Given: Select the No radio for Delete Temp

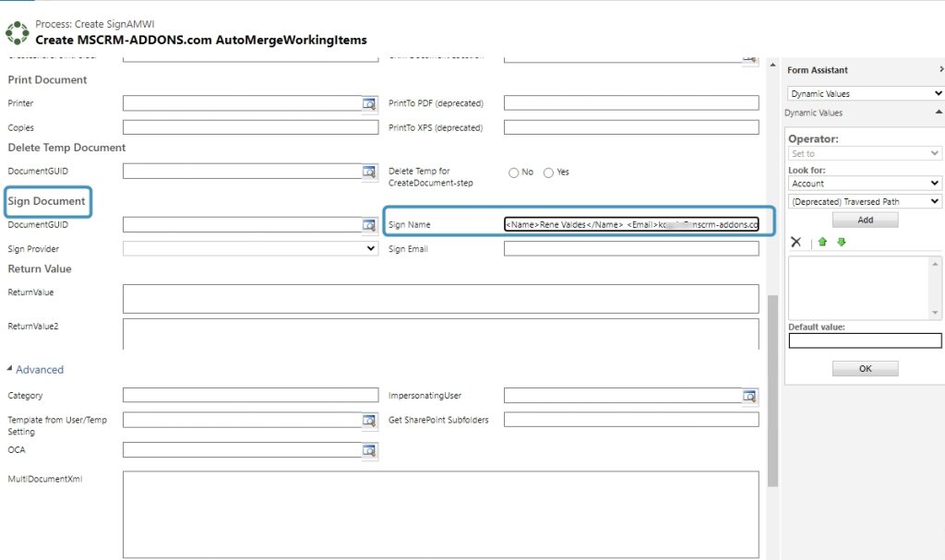Looking at the screenshot, I should [513, 173].
